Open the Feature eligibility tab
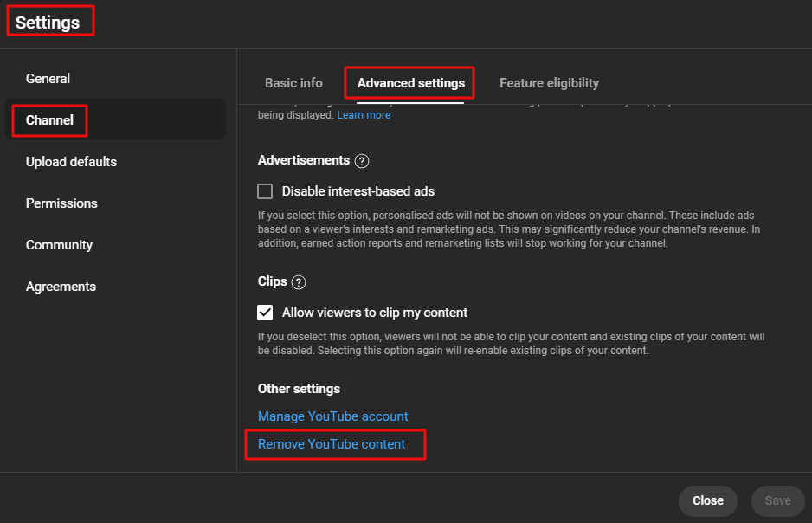Viewport: 812px width, 523px height. [x=549, y=83]
